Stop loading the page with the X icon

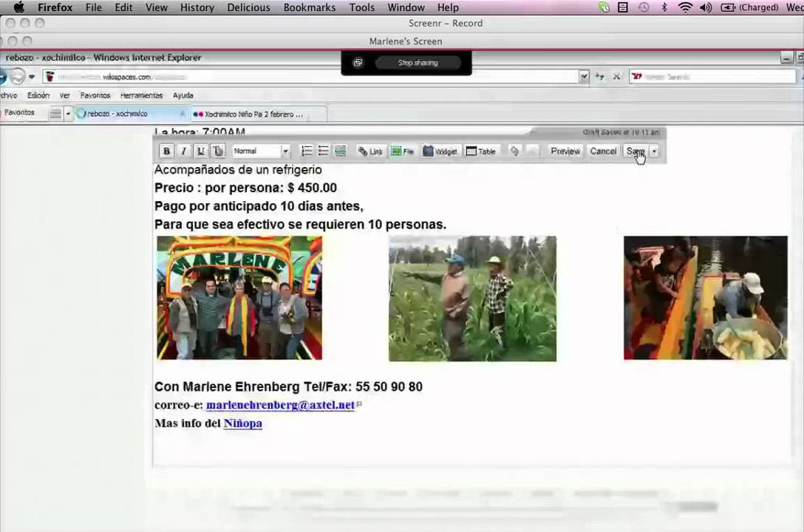(617, 77)
